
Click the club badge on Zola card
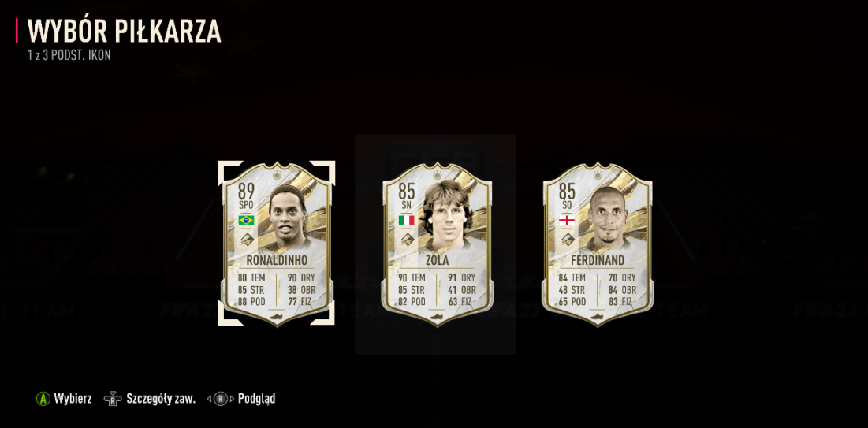(407, 240)
